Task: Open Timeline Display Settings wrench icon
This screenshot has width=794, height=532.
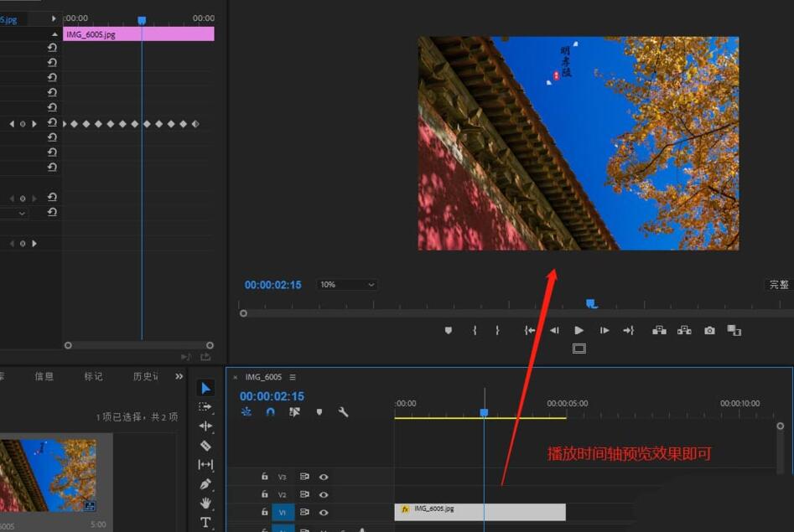Action: click(344, 412)
